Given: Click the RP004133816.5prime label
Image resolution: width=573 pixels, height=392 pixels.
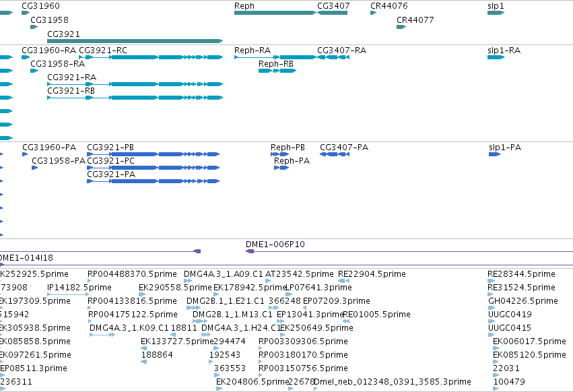Looking at the screenshot, I should pyautogui.click(x=132, y=301).
